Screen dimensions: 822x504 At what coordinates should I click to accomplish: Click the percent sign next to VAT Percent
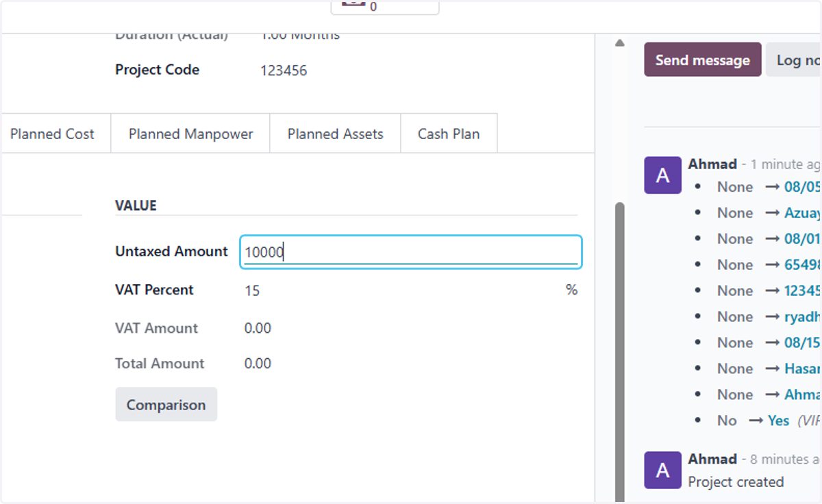tap(571, 290)
